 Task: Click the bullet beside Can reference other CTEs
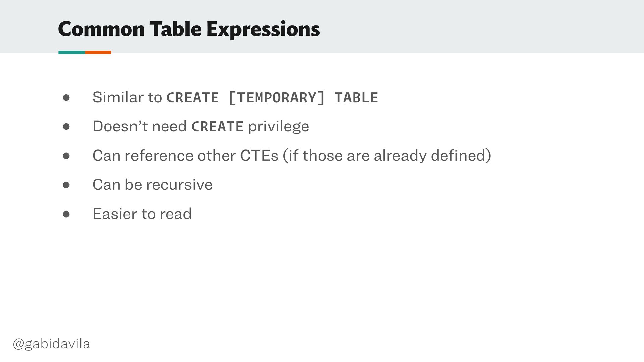(66, 156)
